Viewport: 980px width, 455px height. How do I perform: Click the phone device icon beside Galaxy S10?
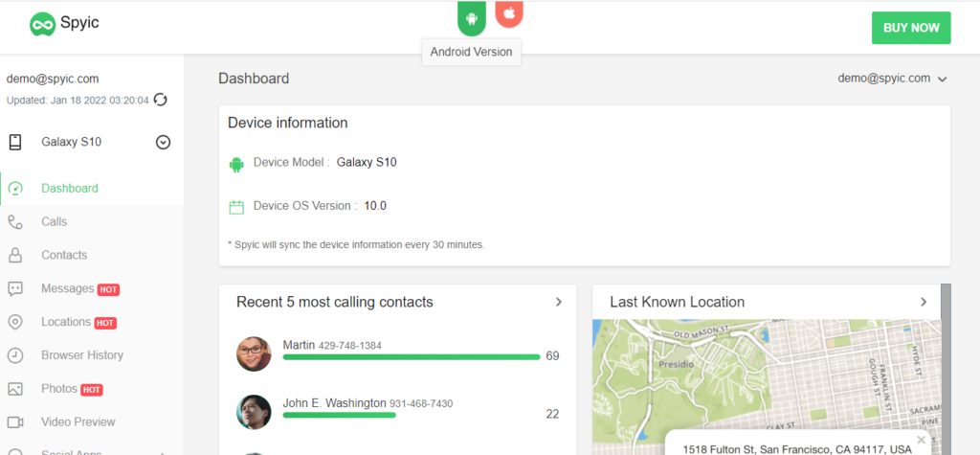pos(15,142)
